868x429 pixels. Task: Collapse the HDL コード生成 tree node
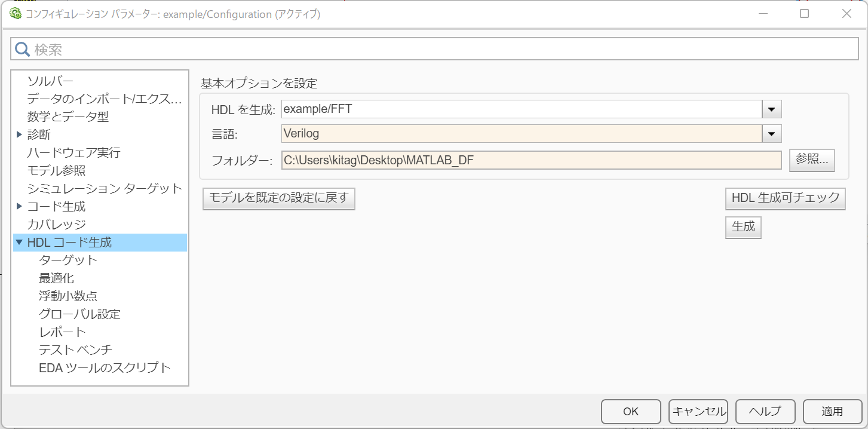click(x=19, y=243)
